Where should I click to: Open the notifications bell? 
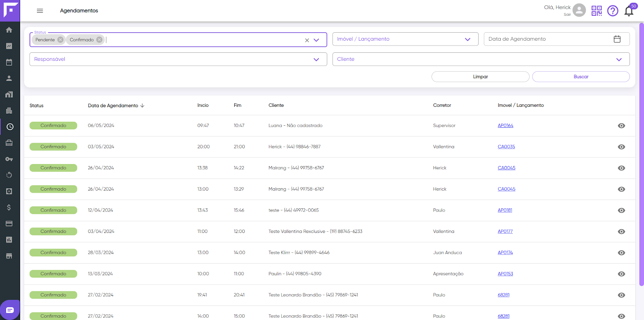pos(629,11)
